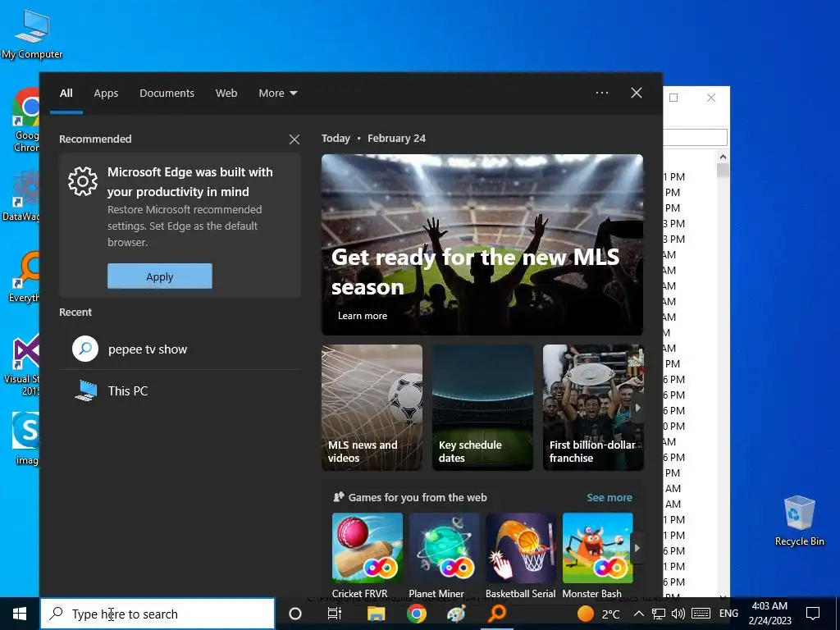The image size is (840, 630).
Task: Click the background window vertical scrollbar thumb
Action: pos(723,171)
